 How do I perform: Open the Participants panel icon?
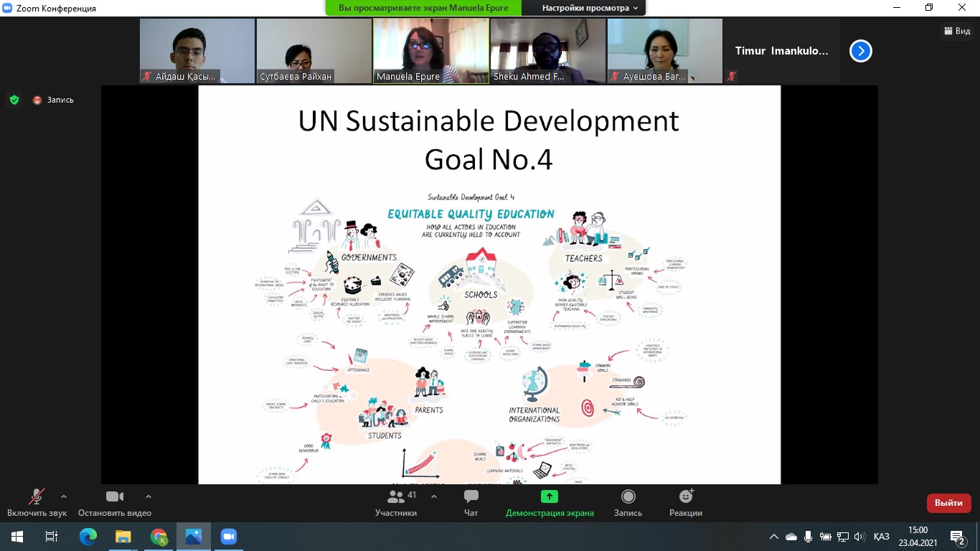(395, 497)
